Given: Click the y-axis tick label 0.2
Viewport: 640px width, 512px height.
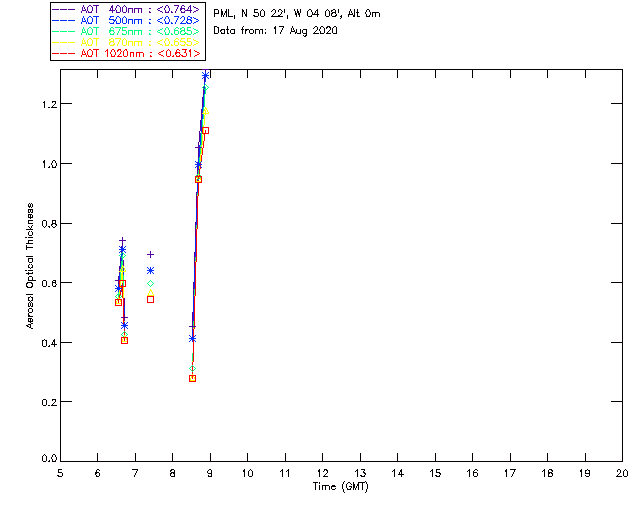Looking at the screenshot, I should (49, 402).
